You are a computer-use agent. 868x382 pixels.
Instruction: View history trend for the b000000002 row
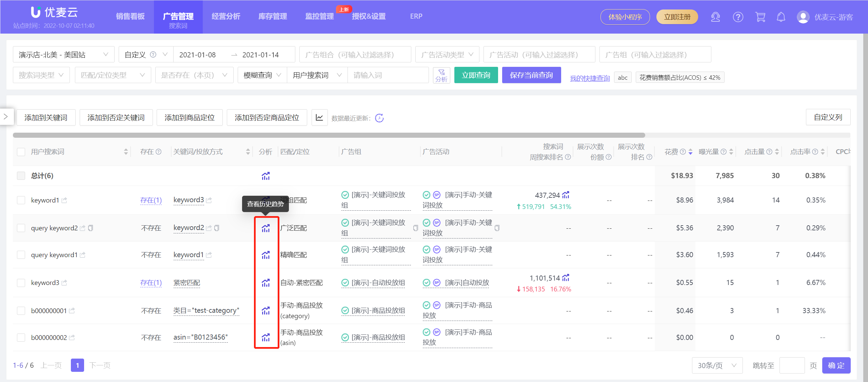tap(265, 337)
